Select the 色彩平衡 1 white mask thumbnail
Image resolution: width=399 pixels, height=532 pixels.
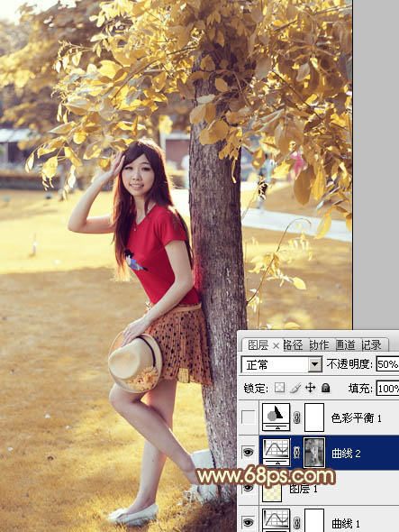[x=314, y=417]
